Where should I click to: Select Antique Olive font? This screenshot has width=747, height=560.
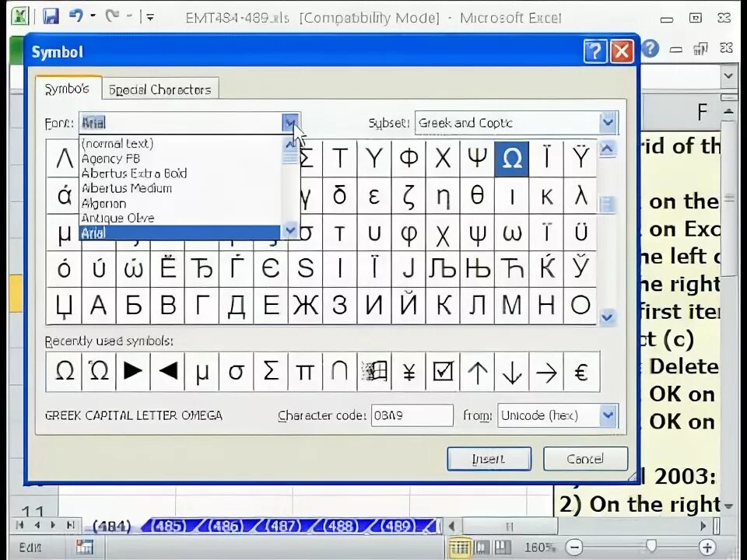pos(180,218)
